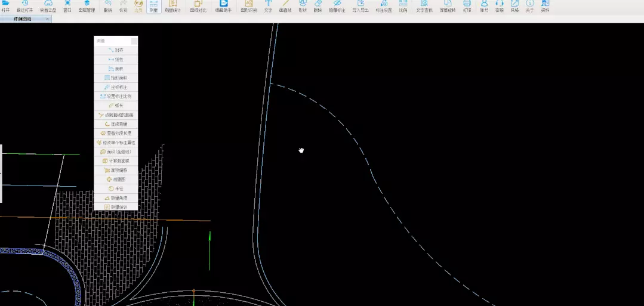Choose 矩形面积 rectangle area
Screen dimensions: 644x306
tap(116, 78)
